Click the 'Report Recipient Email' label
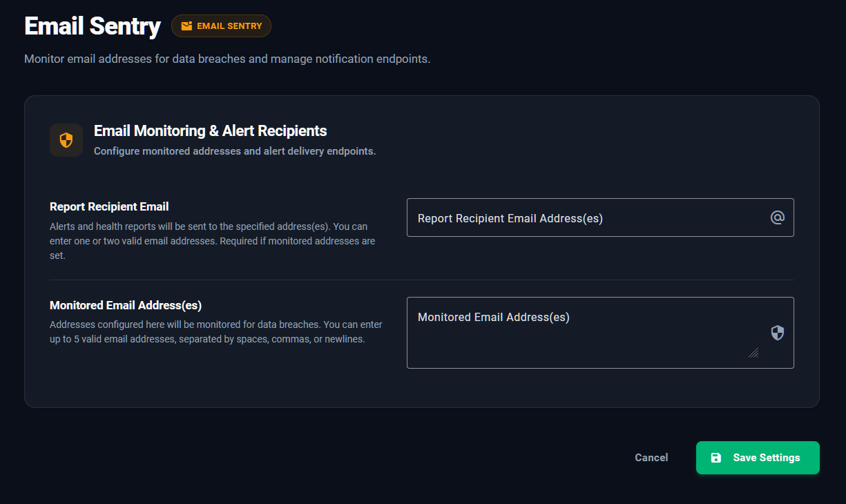 [109, 206]
